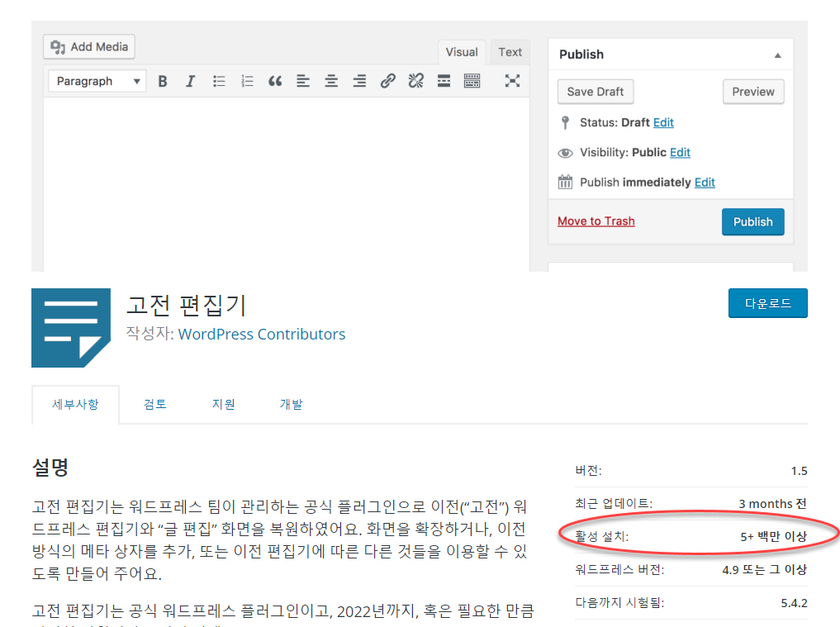
Task: Switch to the Visual editor tab
Action: coord(462,53)
